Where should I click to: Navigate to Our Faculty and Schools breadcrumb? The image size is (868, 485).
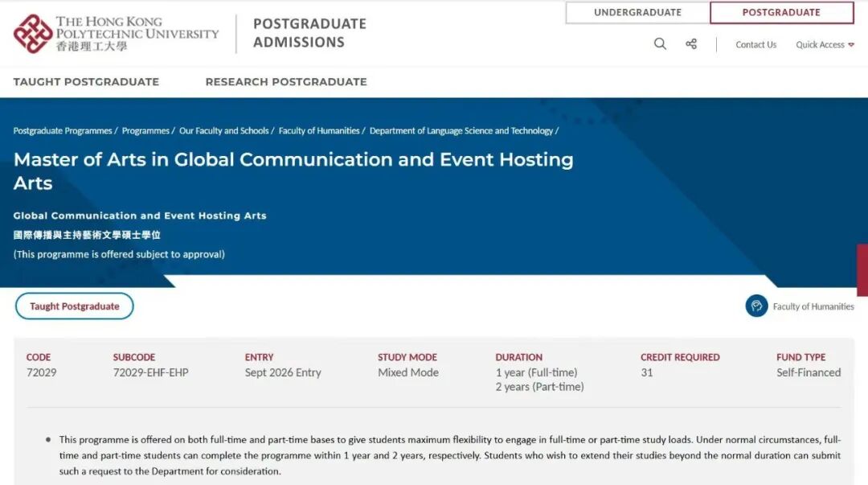223,131
